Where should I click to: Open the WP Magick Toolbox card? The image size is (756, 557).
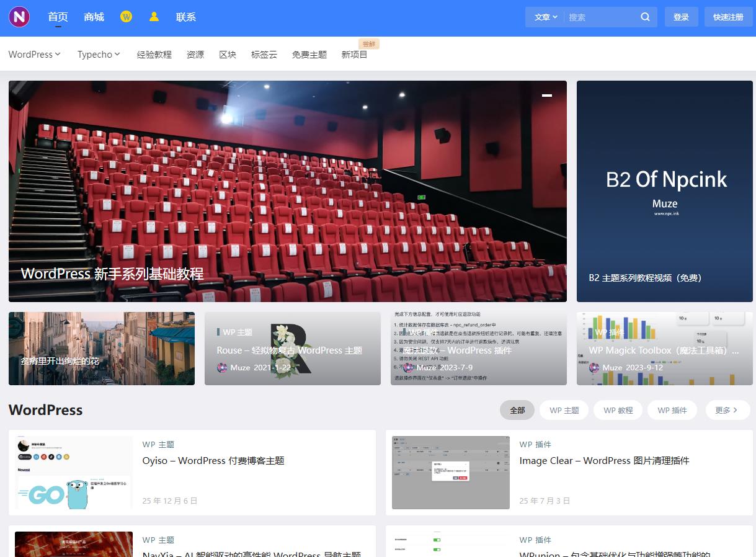click(665, 349)
